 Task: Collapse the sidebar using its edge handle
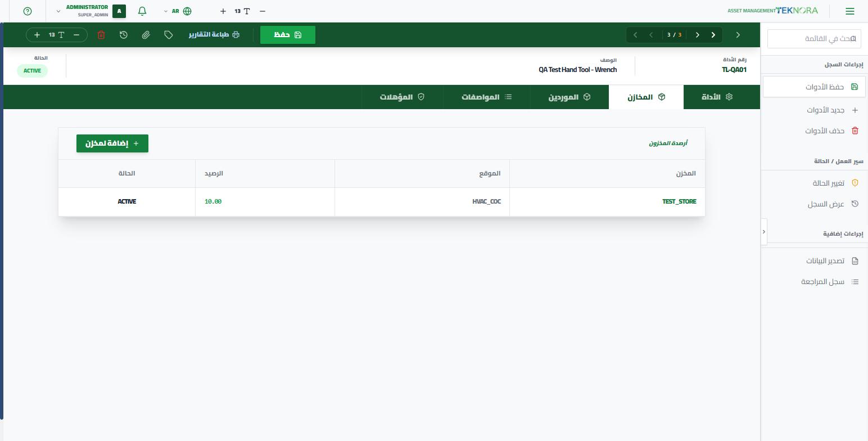pos(763,232)
